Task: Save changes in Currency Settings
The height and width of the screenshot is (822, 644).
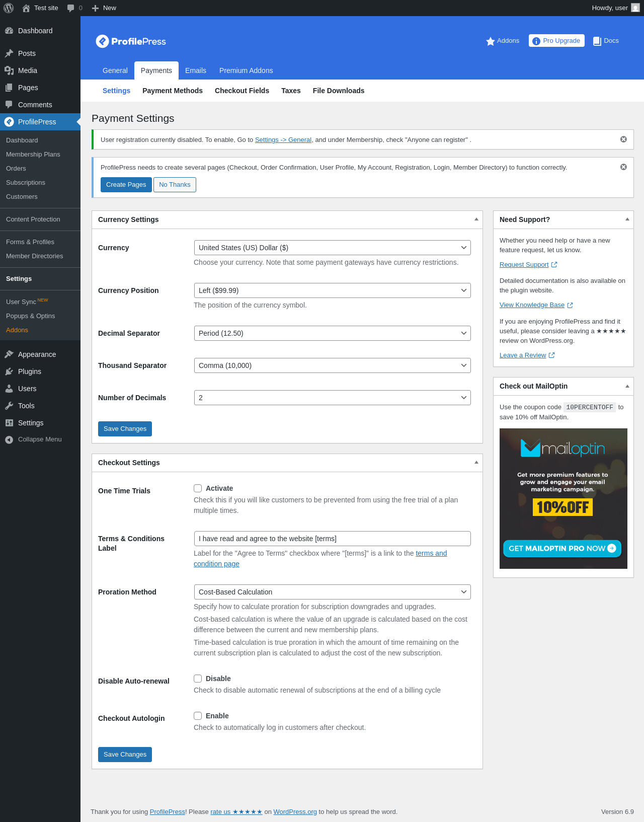Action: click(x=125, y=429)
